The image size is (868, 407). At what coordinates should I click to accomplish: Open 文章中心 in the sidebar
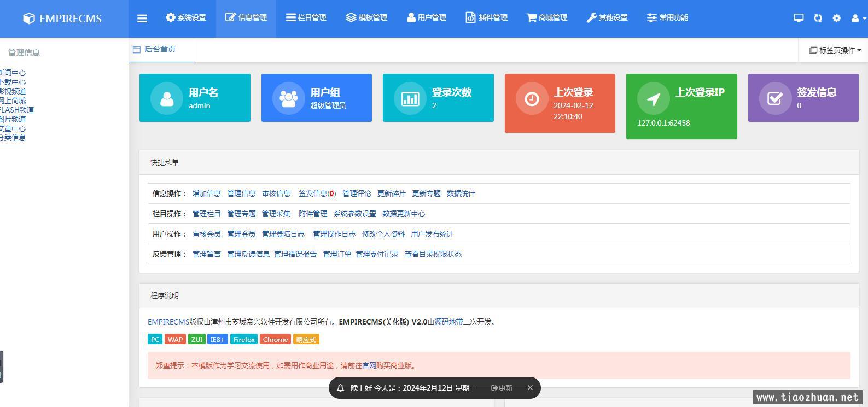pyautogui.click(x=13, y=128)
